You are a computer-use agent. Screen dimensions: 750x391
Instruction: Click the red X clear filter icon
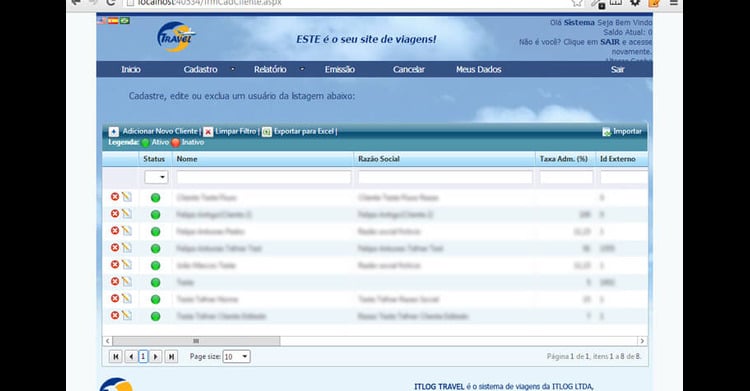pos(208,132)
